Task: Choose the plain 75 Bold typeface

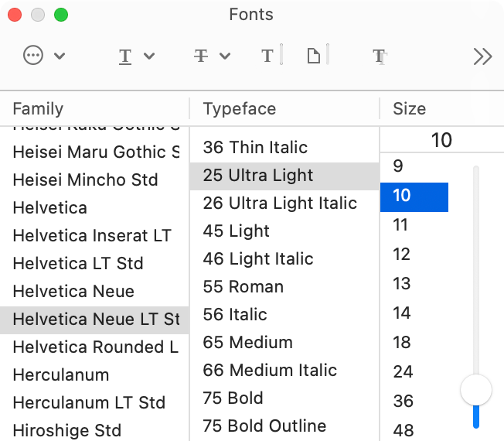Action: 284,398
